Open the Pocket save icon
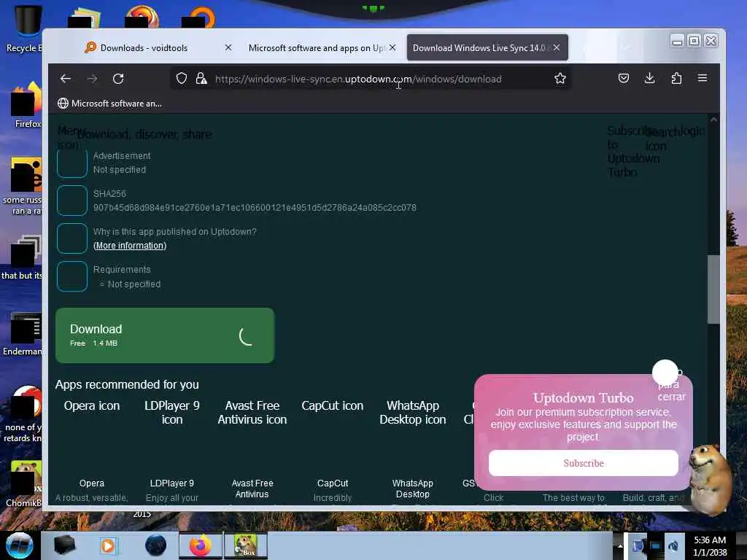Image resolution: width=747 pixels, height=560 pixels. pyautogui.click(x=623, y=78)
